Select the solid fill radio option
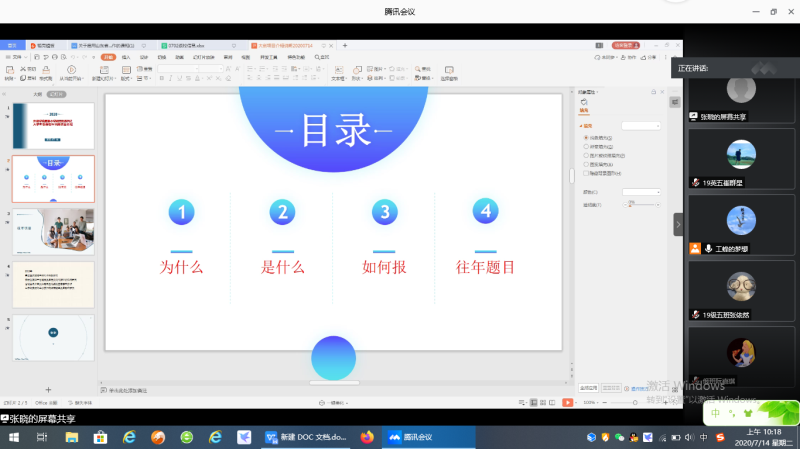 (x=586, y=137)
